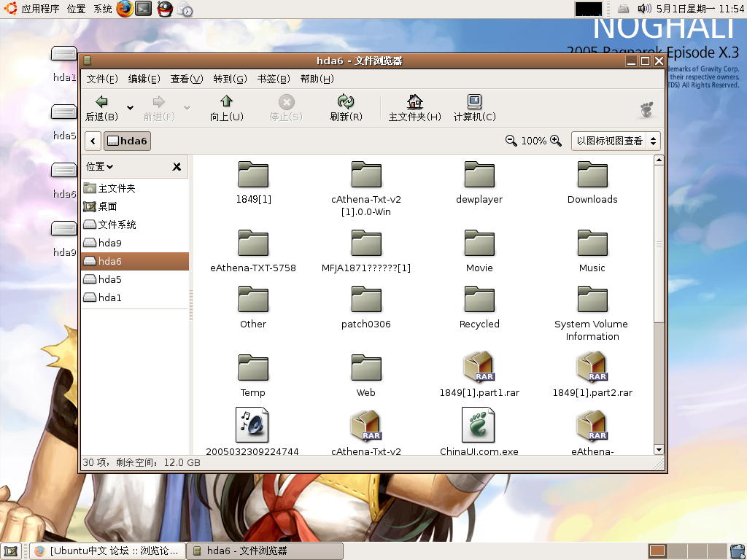
Task: Select the ChinaUI.com.exe file icon
Action: [479, 425]
